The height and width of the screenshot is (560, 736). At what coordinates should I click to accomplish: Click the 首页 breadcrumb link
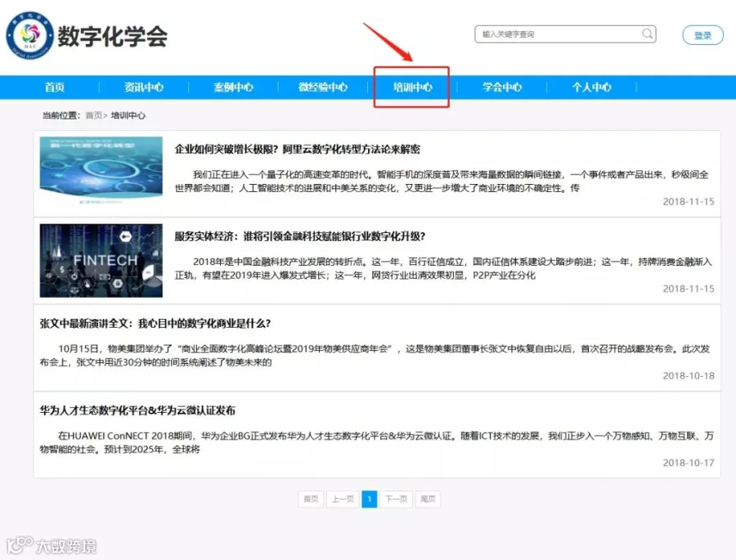point(94,115)
